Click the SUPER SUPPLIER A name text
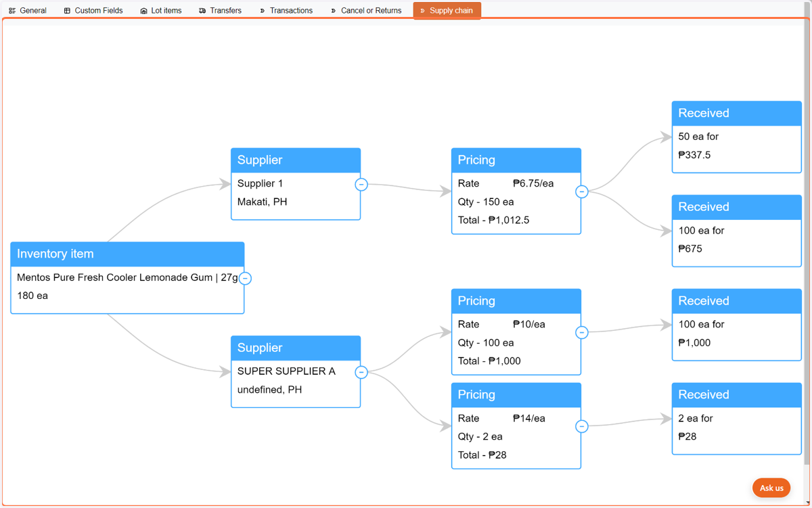This screenshot has height=508, width=812. pos(286,371)
